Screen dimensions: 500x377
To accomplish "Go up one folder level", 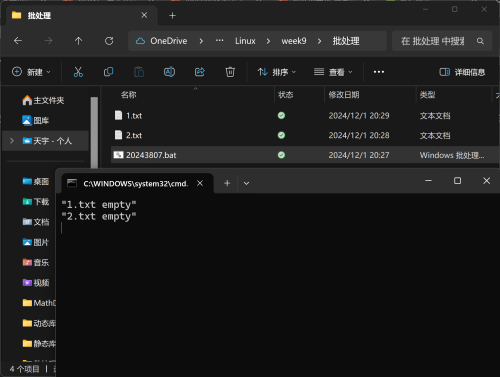I will coord(78,41).
